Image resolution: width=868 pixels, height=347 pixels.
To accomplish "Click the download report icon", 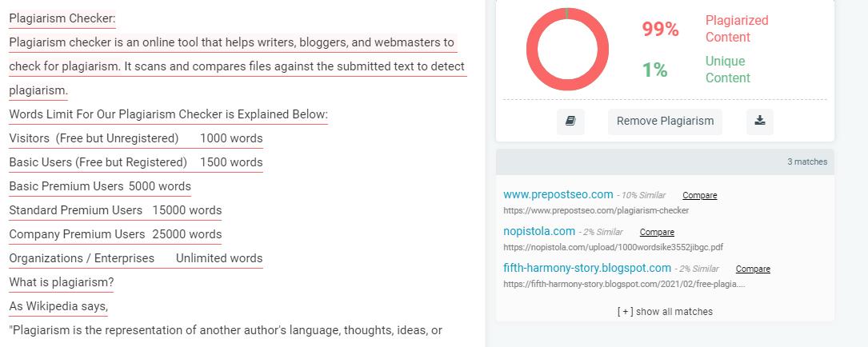I will 760,122.
